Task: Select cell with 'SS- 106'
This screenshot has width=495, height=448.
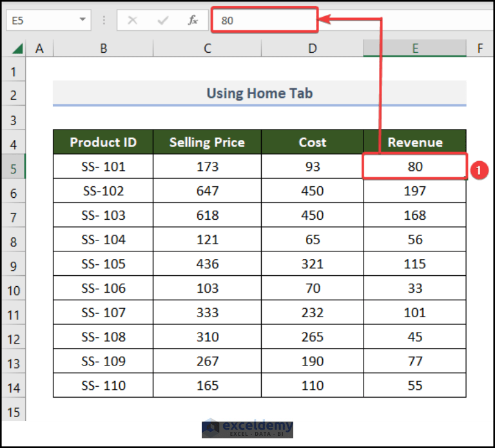Action: pyautogui.click(x=103, y=288)
